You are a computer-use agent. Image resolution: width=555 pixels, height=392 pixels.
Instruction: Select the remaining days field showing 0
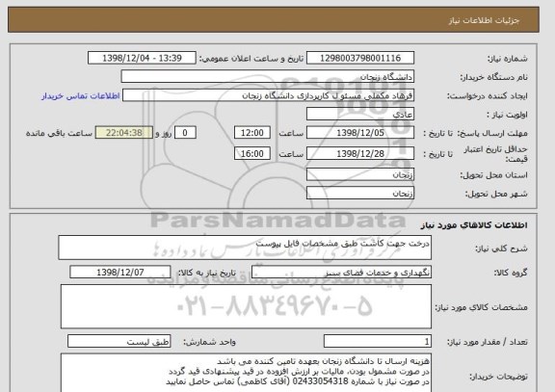185,133
